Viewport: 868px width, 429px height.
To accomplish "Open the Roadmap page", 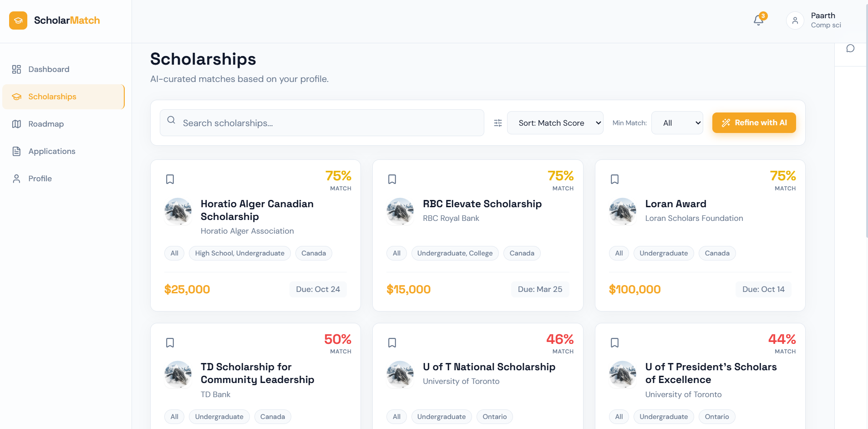I will click(46, 124).
